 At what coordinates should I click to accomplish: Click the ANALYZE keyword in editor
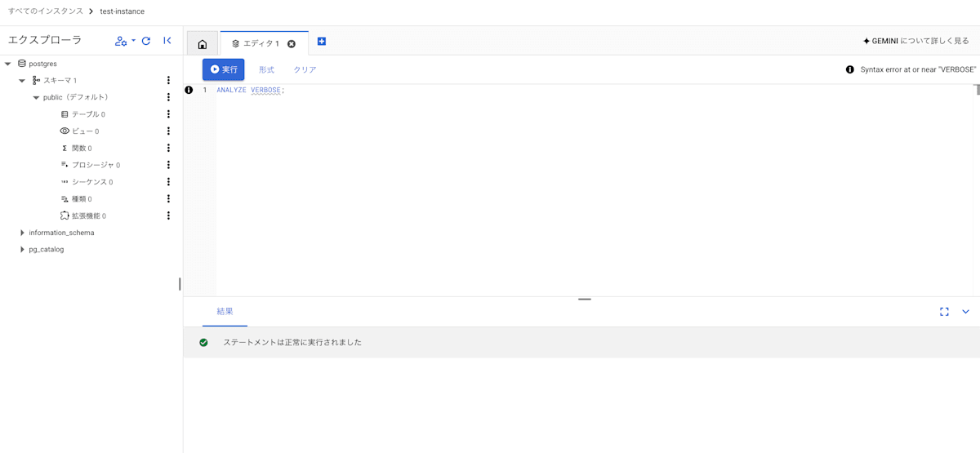[232, 90]
